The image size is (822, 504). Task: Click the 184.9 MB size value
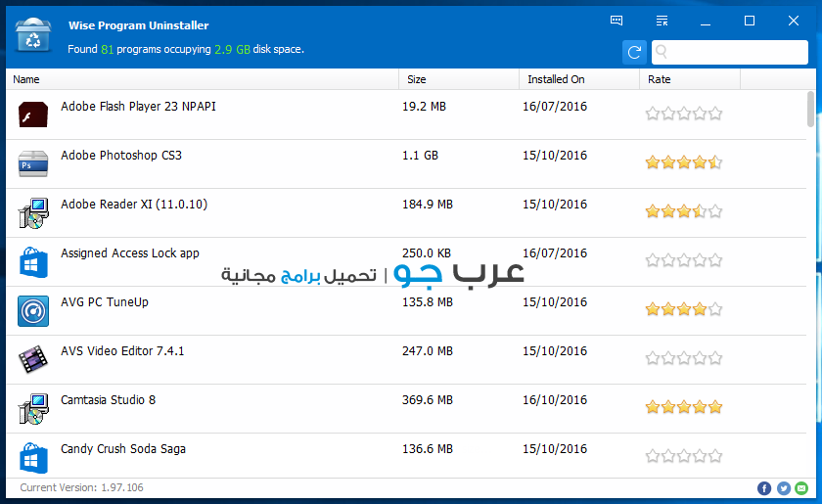428,205
